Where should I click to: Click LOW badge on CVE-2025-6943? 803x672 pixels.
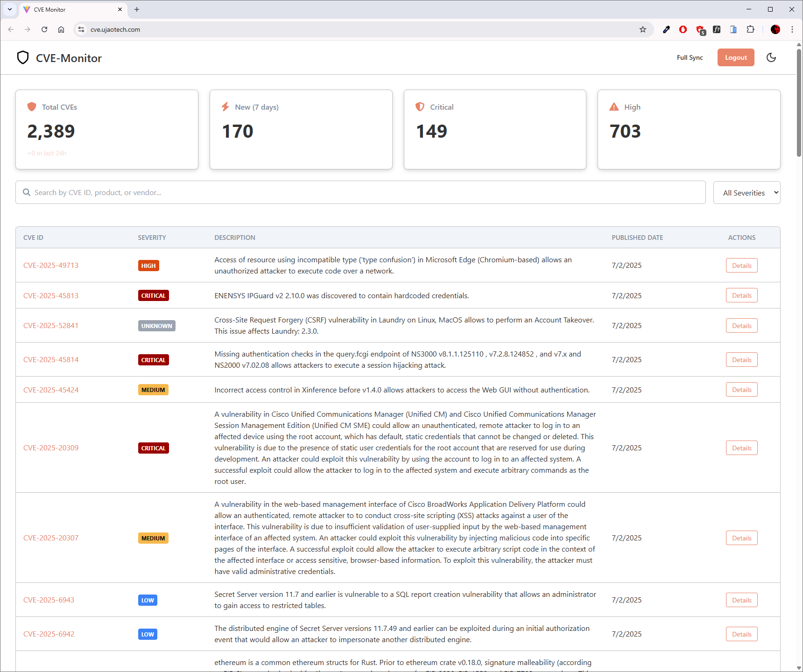148,600
